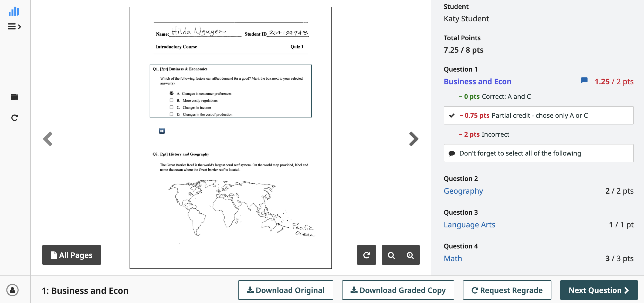Click the 'Q2. [2pt] History and Geography' heading
The width and height of the screenshot is (644, 303).
click(181, 154)
